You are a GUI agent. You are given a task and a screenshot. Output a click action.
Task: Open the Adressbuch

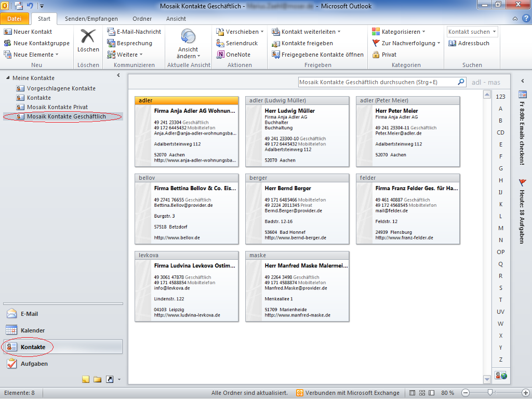click(x=469, y=43)
